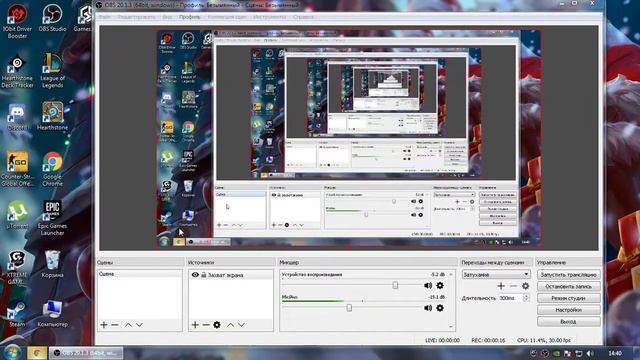Toggle the lock for Захват экрана source
This screenshot has height=360, width=640.
click(203, 275)
